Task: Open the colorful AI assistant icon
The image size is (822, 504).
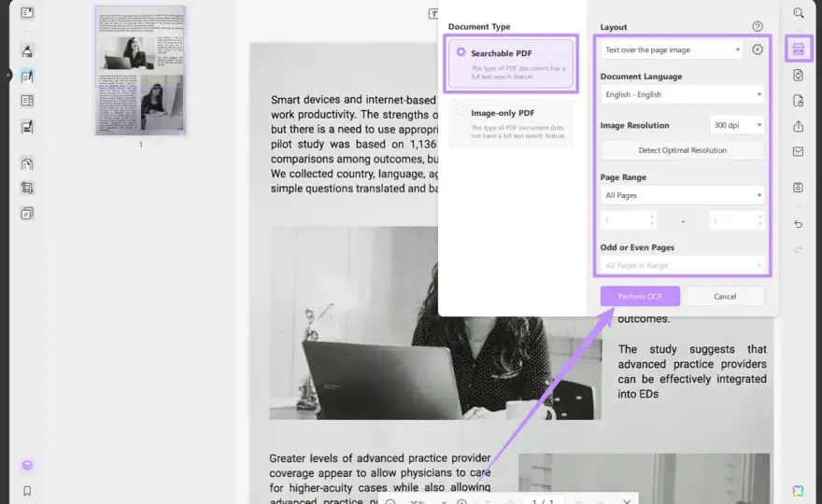Action: click(x=798, y=491)
